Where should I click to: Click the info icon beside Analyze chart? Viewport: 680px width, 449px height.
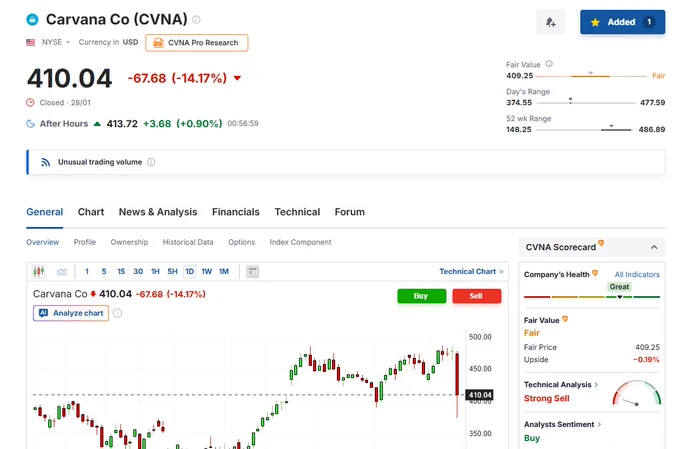[117, 313]
